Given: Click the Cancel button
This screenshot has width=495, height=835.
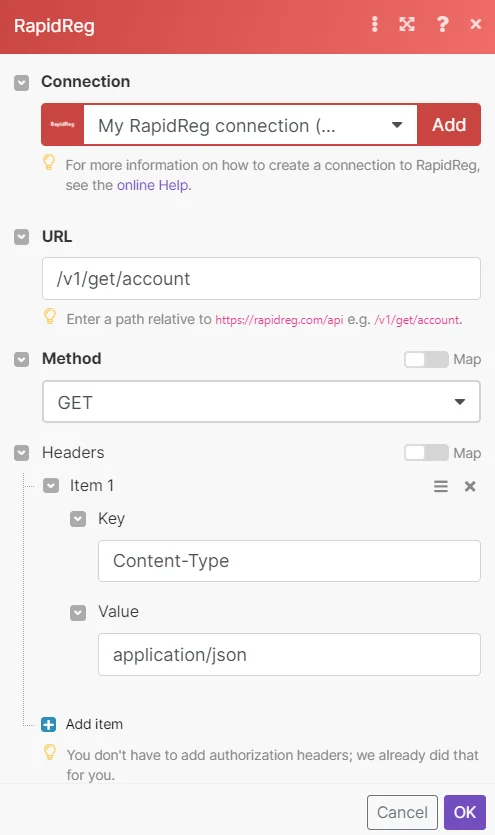Looking at the screenshot, I should tap(402, 812).
